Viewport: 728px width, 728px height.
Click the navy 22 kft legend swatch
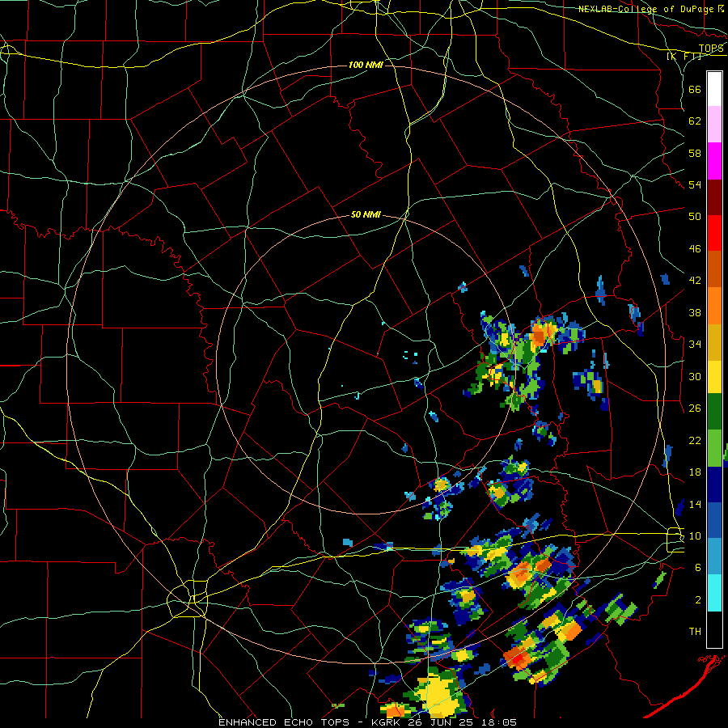(714, 485)
